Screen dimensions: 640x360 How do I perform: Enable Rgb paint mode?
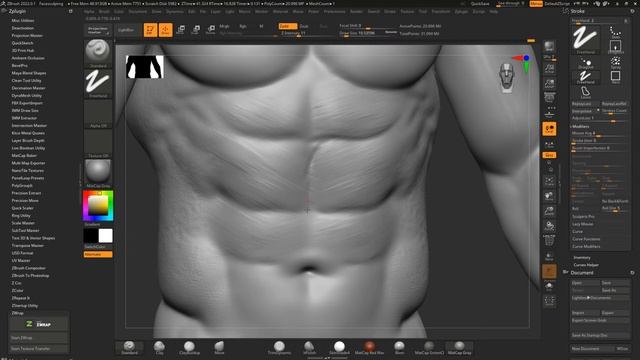(242, 26)
